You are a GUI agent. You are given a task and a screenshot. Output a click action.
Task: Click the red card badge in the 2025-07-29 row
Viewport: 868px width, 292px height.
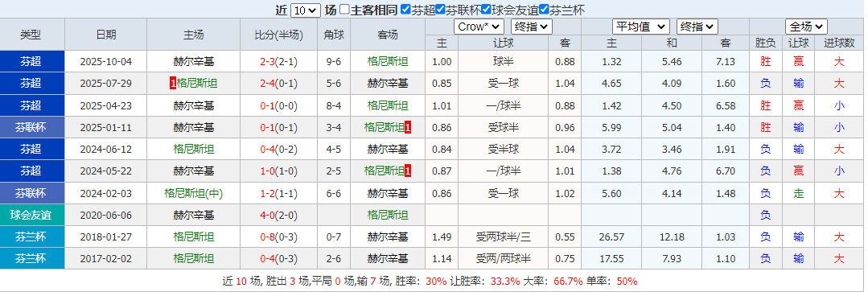[x=173, y=84]
